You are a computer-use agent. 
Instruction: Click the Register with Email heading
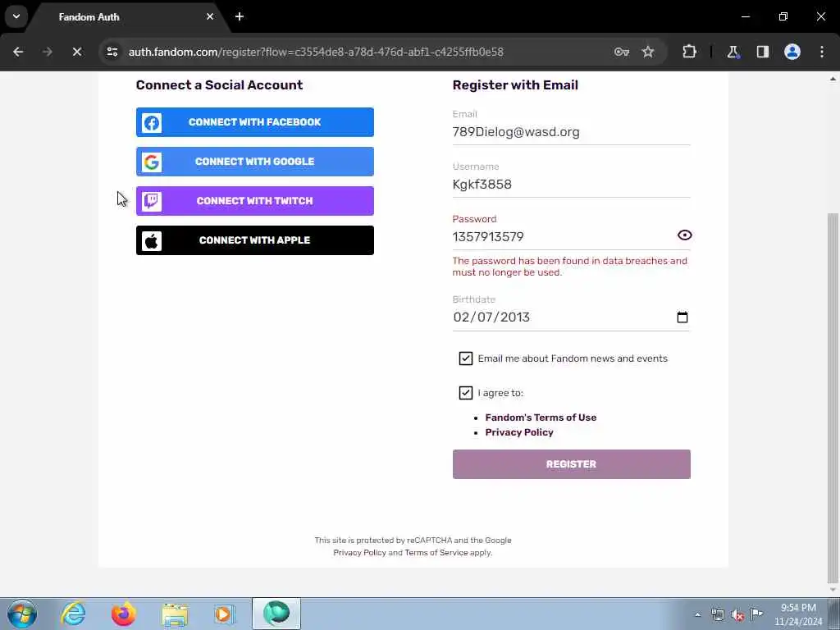click(515, 84)
